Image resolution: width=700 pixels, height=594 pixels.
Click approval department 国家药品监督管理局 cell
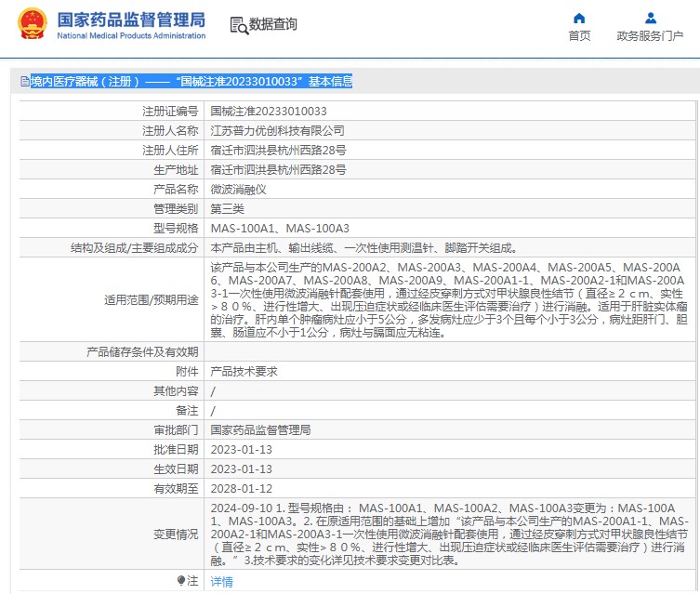click(260, 430)
